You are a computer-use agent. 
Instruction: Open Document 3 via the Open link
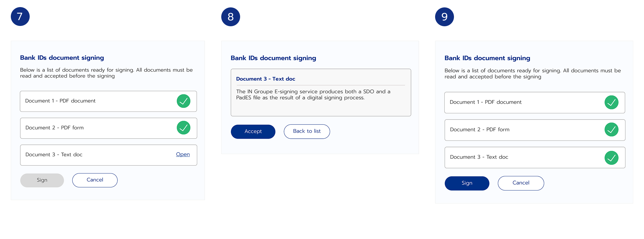pos(183,154)
